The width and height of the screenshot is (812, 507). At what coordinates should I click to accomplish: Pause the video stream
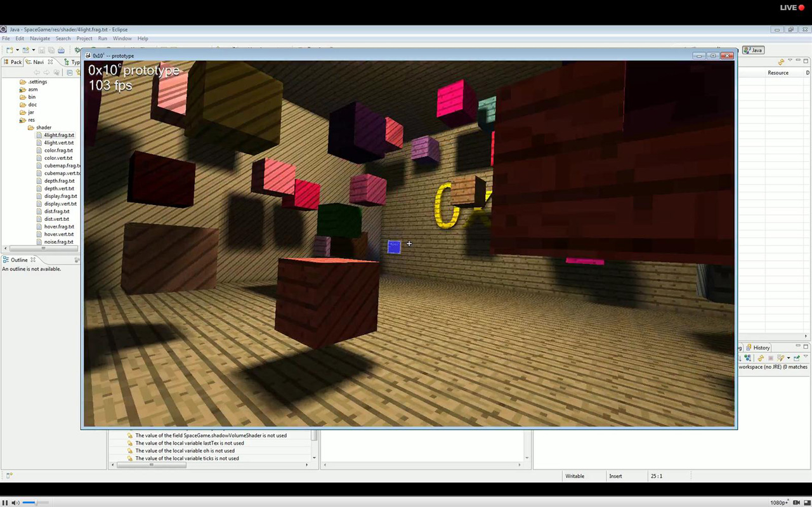(x=6, y=503)
